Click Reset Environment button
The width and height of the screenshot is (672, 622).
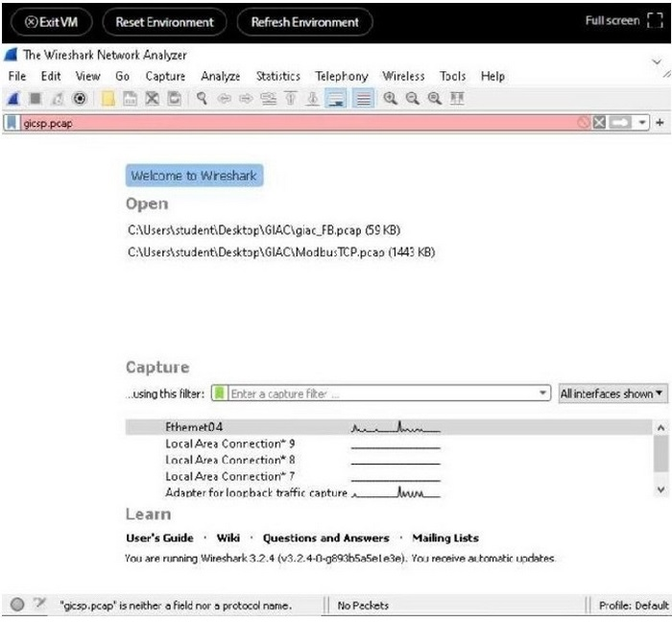(164, 22)
